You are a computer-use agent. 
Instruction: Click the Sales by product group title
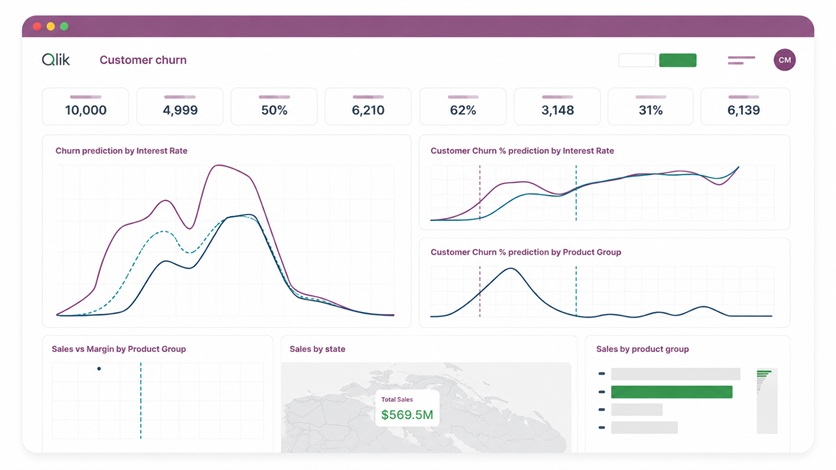[642, 349]
